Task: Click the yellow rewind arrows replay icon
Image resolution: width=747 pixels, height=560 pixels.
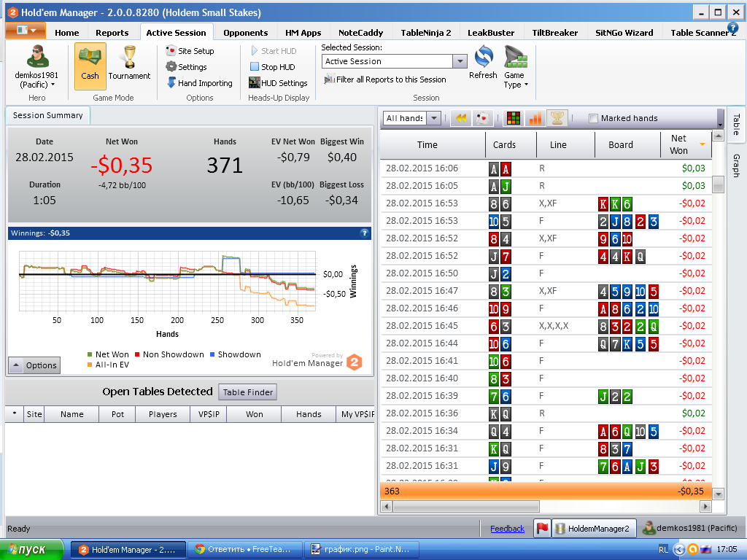Action: (x=461, y=118)
